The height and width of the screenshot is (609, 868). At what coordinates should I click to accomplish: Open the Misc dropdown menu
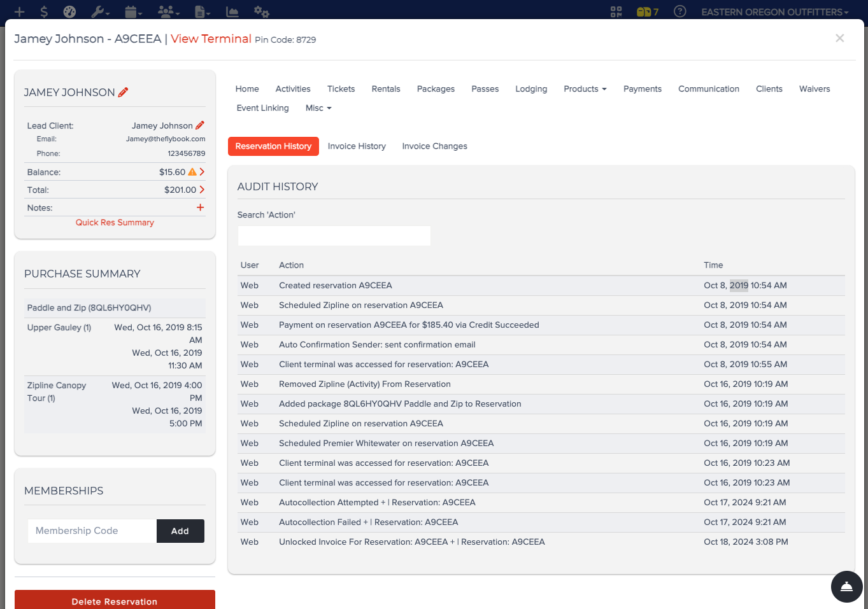click(318, 108)
